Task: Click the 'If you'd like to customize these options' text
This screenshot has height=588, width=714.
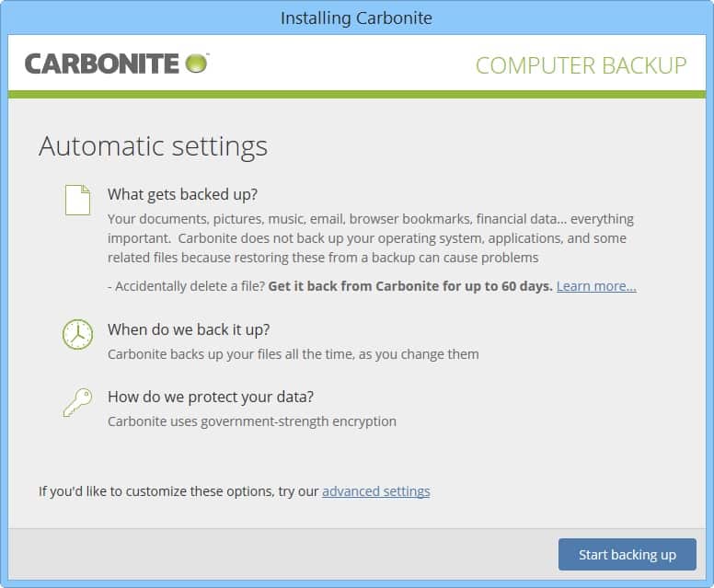Action: click(156, 491)
